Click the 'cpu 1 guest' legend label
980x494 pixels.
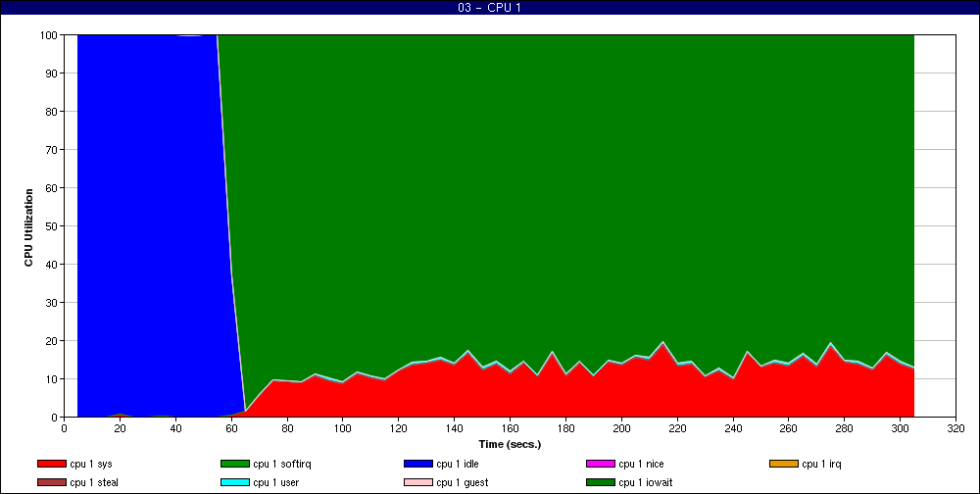pyautogui.click(x=462, y=483)
